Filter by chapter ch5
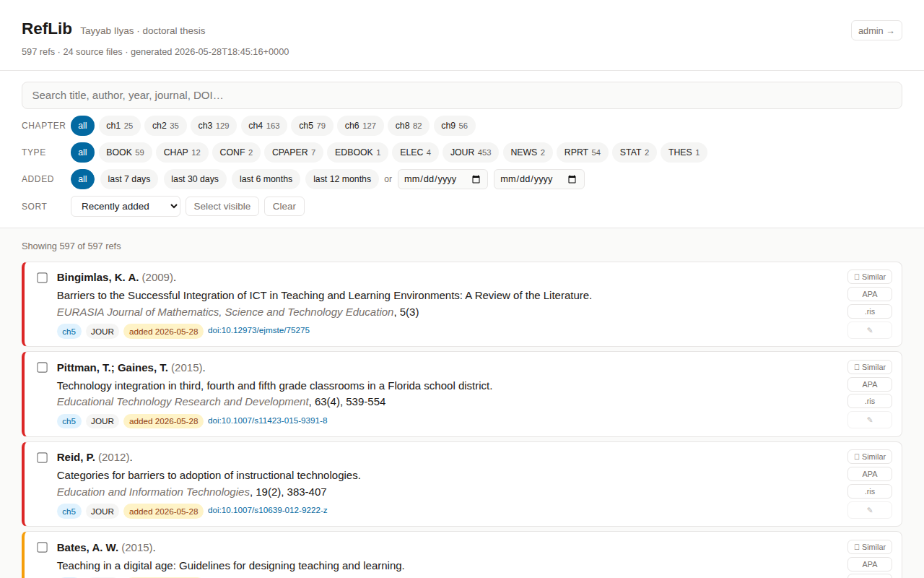The width and height of the screenshot is (924, 578). (312, 126)
